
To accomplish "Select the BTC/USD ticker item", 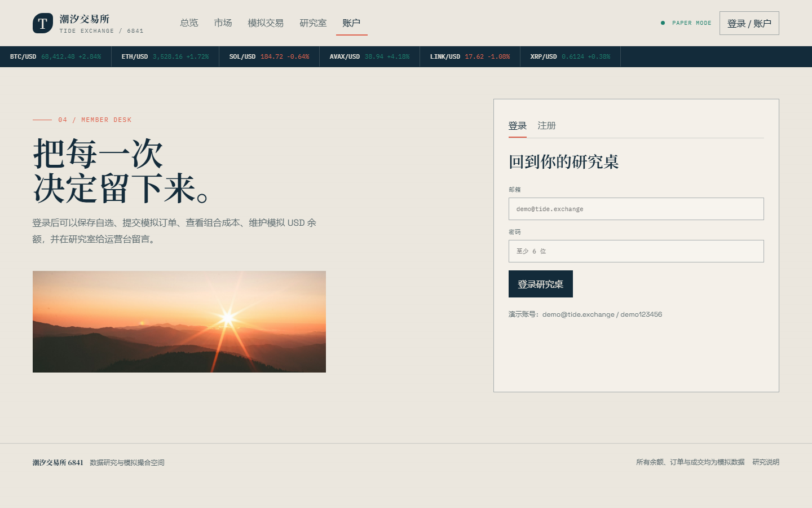I will (x=55, y=56).
